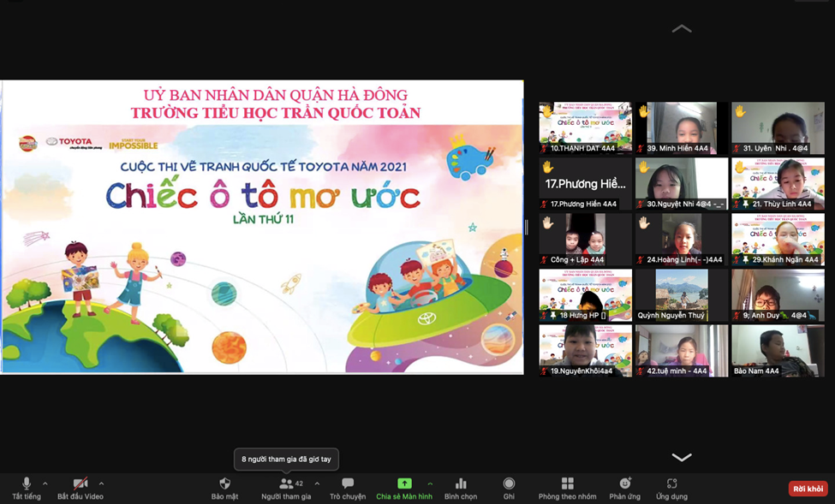Open Phòng theo nhóm breakout rooms
Viewport: 835px width, 504px height.
tap(567, 483)
